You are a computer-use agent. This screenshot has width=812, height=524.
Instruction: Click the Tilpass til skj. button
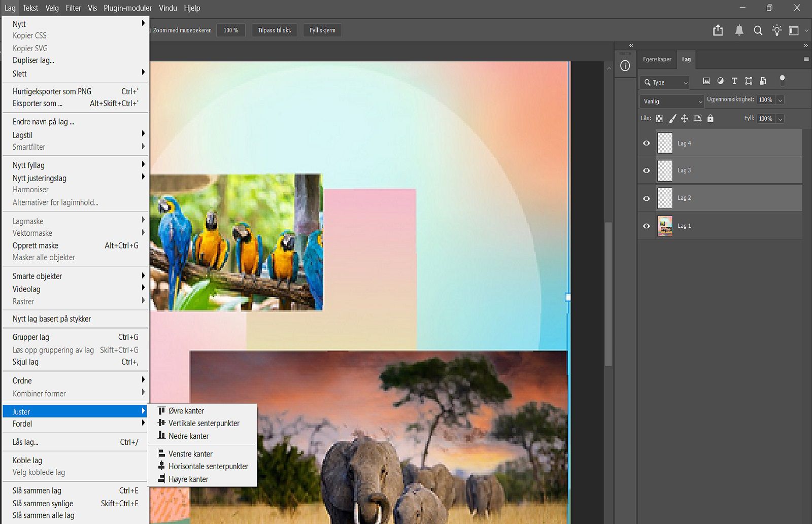tap(275, 30)
